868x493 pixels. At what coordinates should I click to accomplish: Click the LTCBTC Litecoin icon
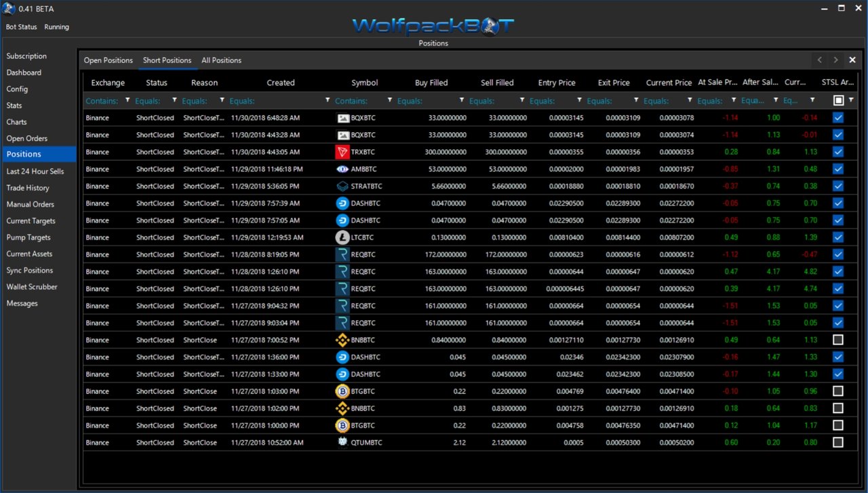coord(342,237)
